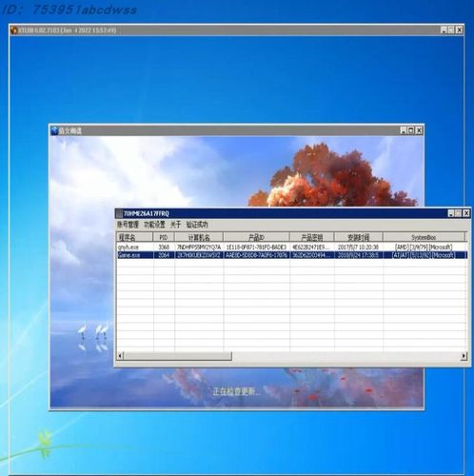This screenshot has width=474, height=476.
Task: Click the process manager window title icon
Action: (119, 213)
